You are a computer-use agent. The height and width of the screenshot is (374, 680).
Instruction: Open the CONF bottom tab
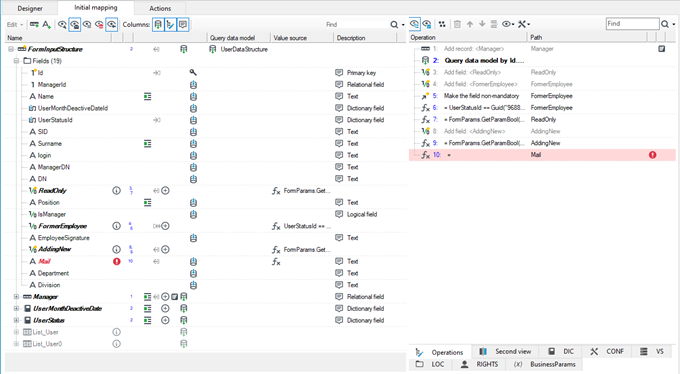click(x=607, y=351)
